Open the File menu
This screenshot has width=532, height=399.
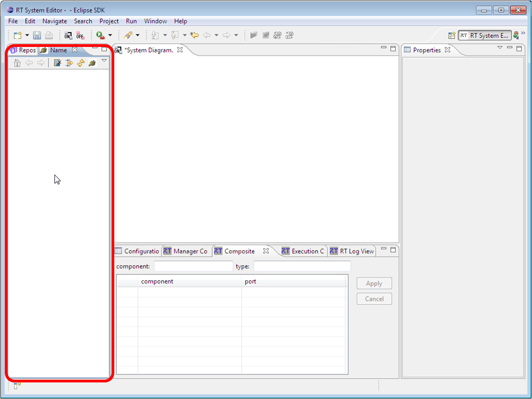13,21
